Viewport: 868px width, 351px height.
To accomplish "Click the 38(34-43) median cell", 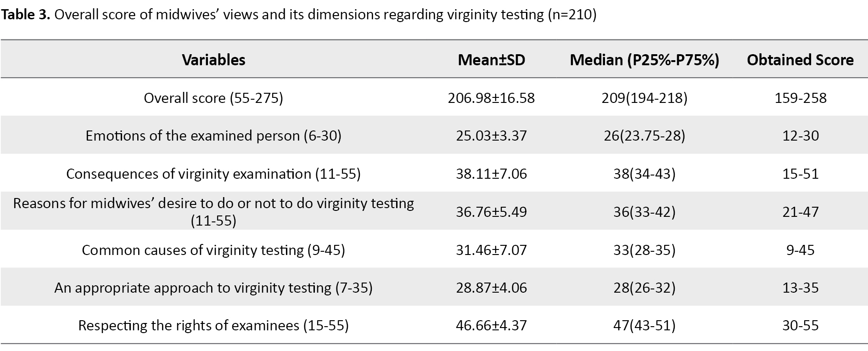I will pos(644,174).
